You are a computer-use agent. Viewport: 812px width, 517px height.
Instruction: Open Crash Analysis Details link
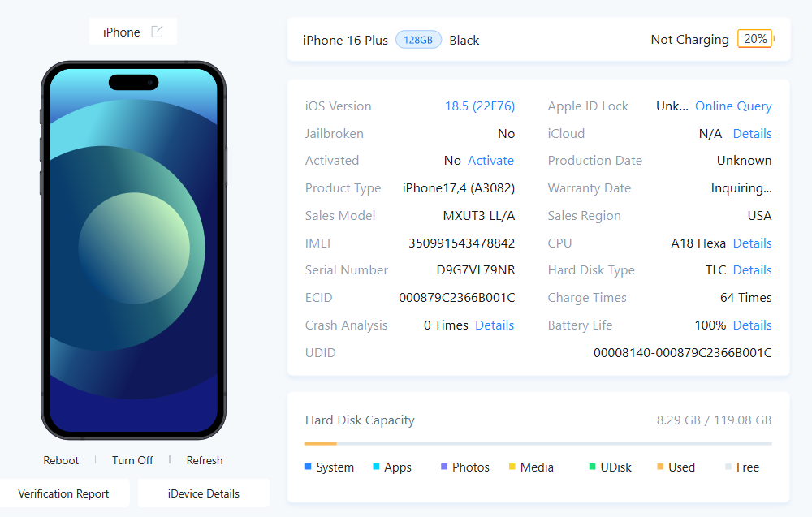pyautogui.click(x=495, y=325)
